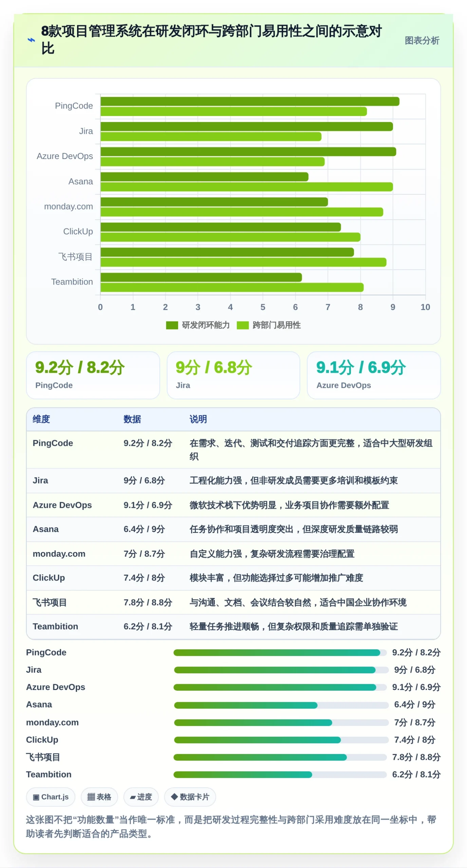Screen dimensions: 467x868
Task: Click the Jira description 工程化能力强 cell
Action: click(294, 480)
